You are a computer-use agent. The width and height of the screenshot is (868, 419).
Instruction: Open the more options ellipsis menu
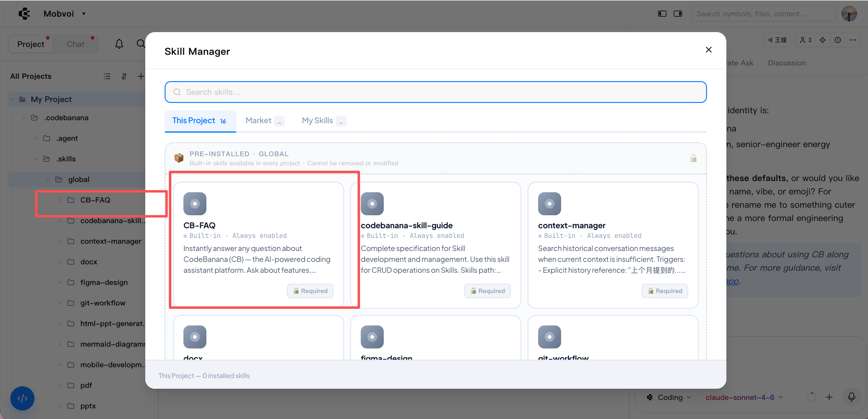[x=853, y=40]
